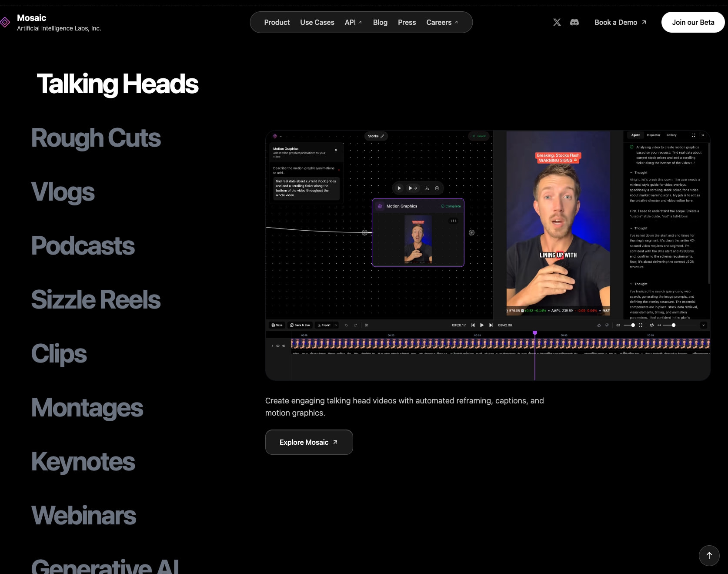This screenshot has width=728, height=574.
Task: Click the loop icon in playback bar
Action: (x=651, y=325)
